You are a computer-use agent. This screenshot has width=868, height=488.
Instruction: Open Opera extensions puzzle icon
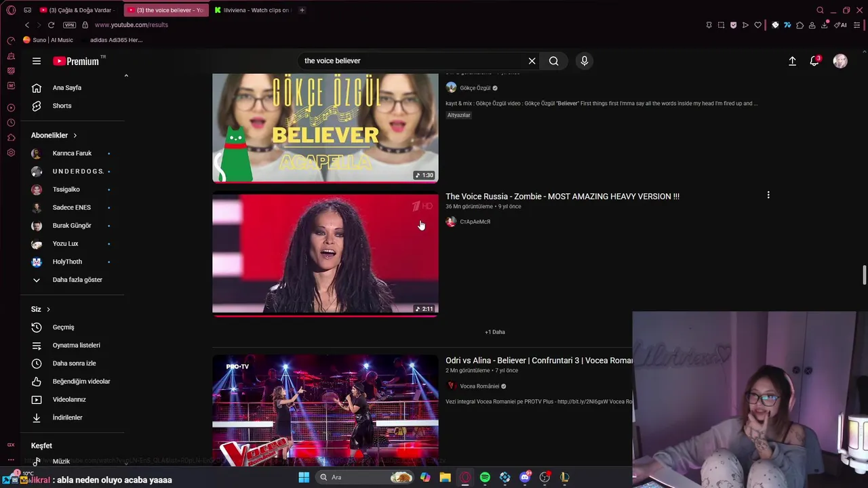point(800,25)
